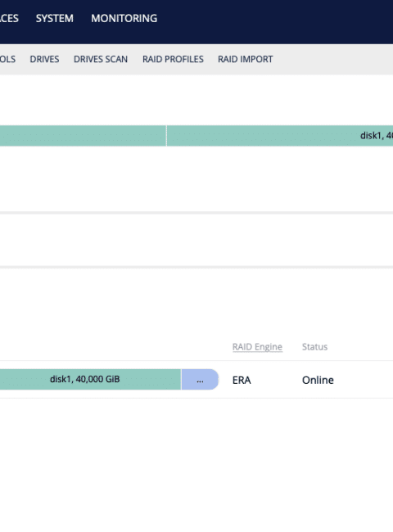This screenshot has width=393, height=532.
Task: Click the gray separator line above the RAID table section
Action: coord(196,267)
